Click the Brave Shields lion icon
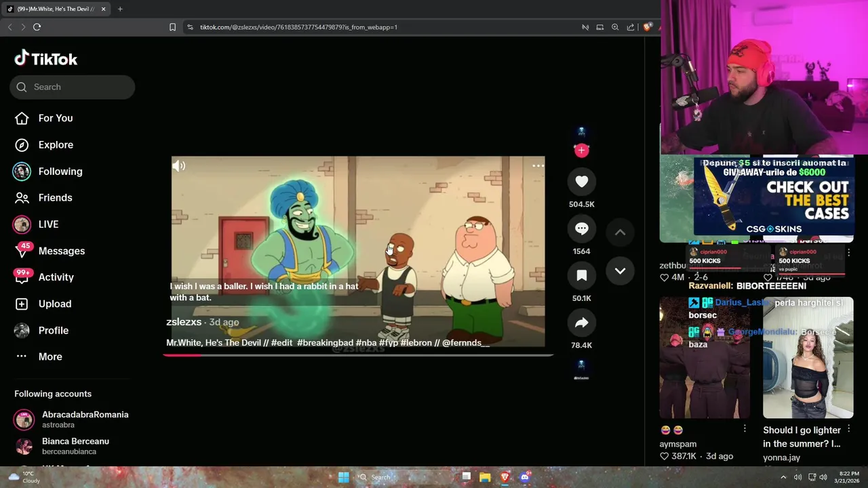This screenshot has height=488, width=868. tap(648, 27)
